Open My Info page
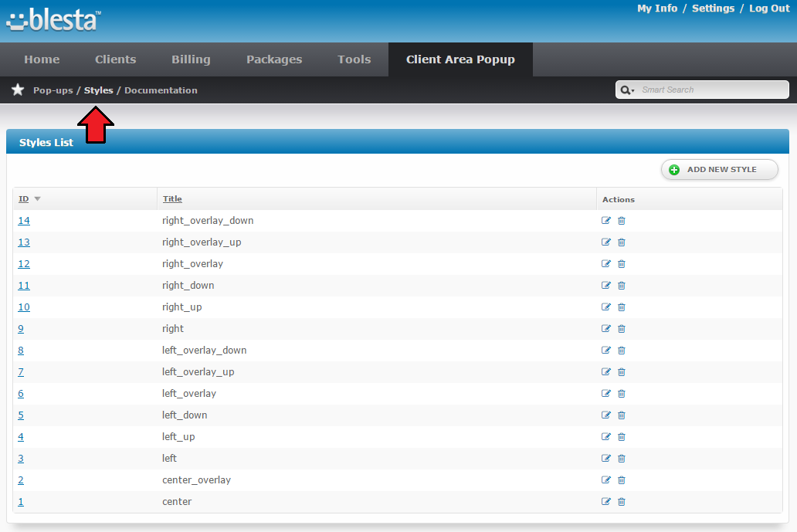The image size is (797, 532). [x=657, y=8]
